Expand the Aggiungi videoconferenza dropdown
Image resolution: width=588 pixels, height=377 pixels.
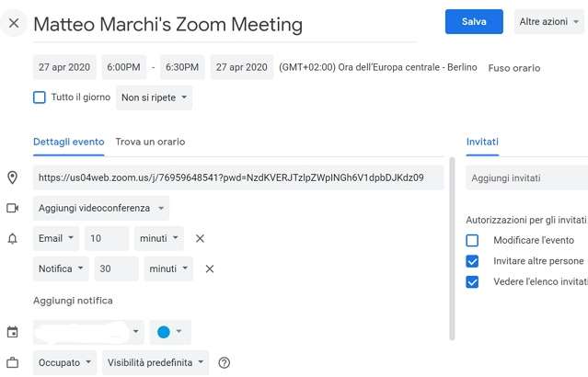[x=101, y=209]
